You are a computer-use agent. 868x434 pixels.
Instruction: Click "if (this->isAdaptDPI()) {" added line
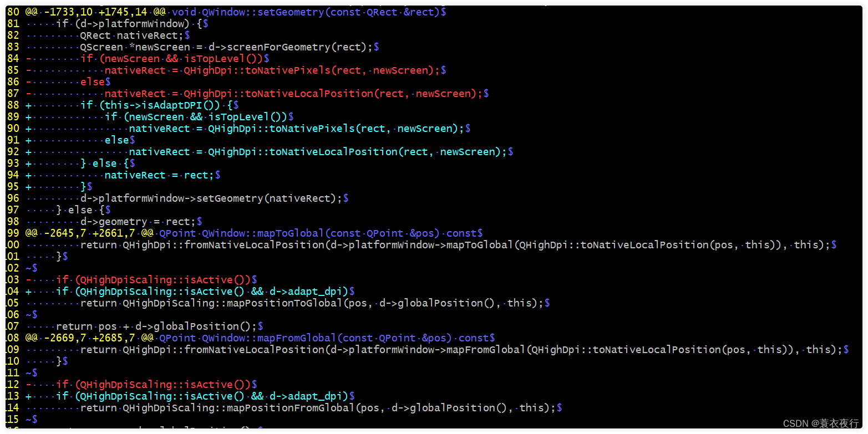tap(157, 105)
